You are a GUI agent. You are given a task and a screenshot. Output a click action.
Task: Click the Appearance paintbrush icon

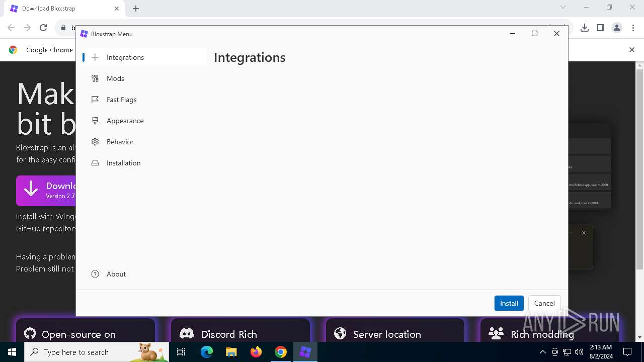(95, 121)
